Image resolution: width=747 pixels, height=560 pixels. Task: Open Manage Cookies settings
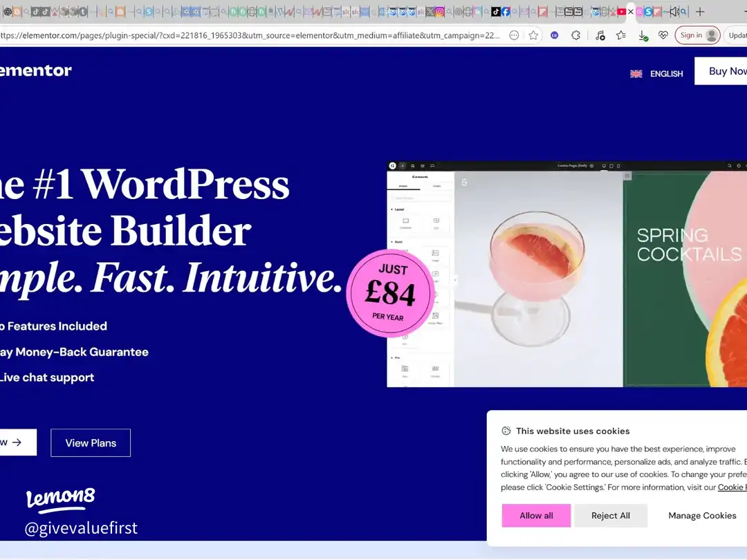click(702, 516)
